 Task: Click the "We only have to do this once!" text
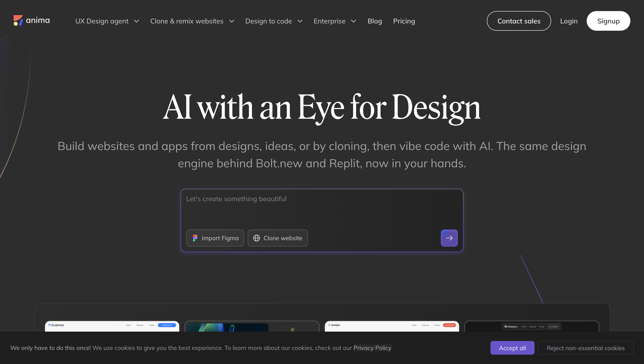[x=50, y=348]
